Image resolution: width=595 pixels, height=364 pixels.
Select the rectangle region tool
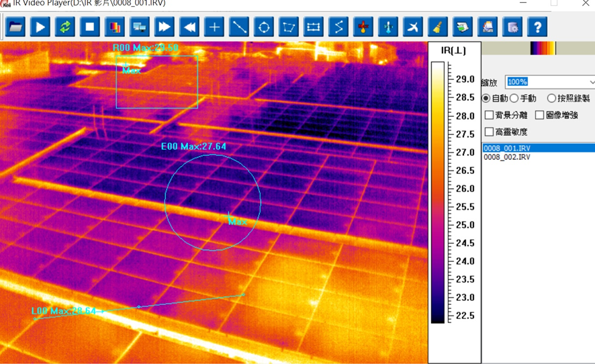314,27
